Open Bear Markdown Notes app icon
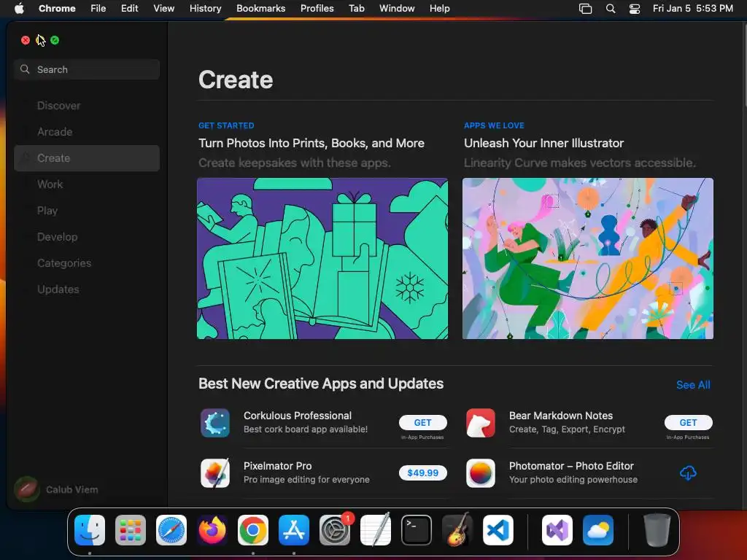Viewport: 747px width, 560px height. pyautogui.click(x=480, y=423)
